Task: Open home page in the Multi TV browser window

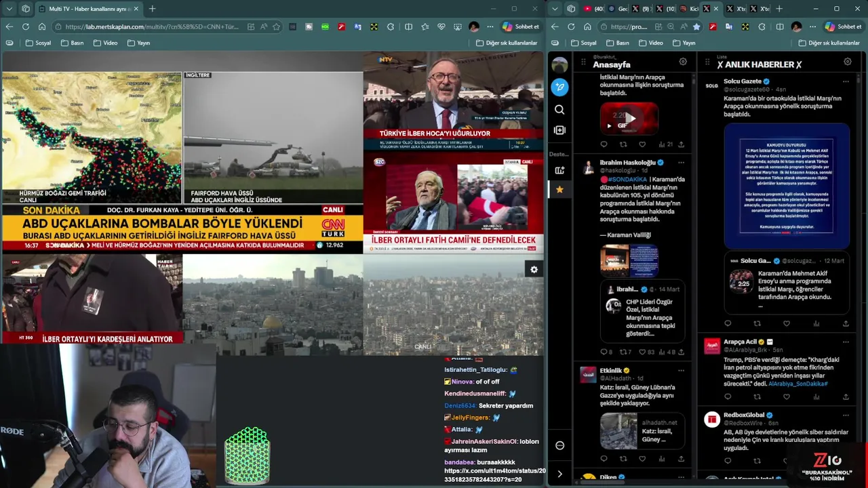Action: click(42, 26)
